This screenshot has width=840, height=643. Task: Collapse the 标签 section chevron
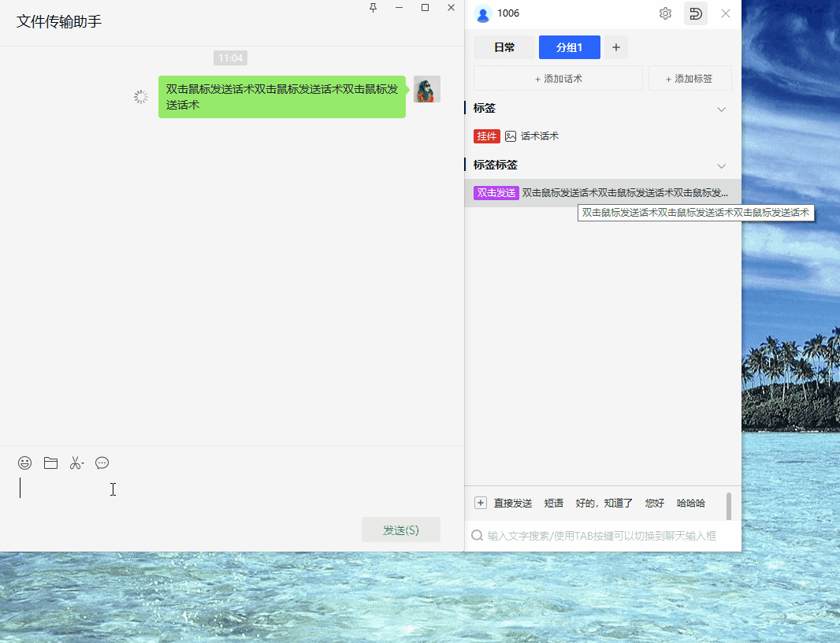pos(721,109)
